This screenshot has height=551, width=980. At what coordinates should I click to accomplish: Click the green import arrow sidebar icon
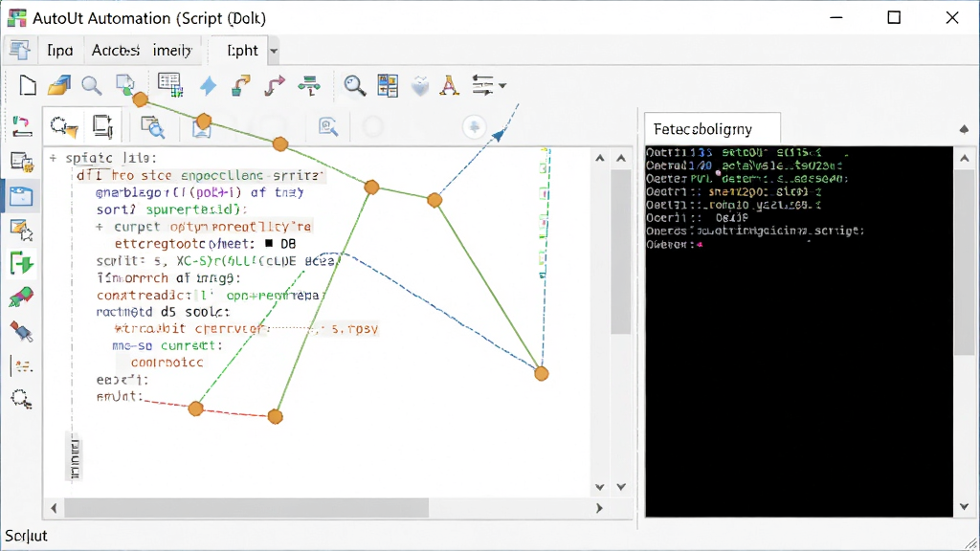coord(21,263)
